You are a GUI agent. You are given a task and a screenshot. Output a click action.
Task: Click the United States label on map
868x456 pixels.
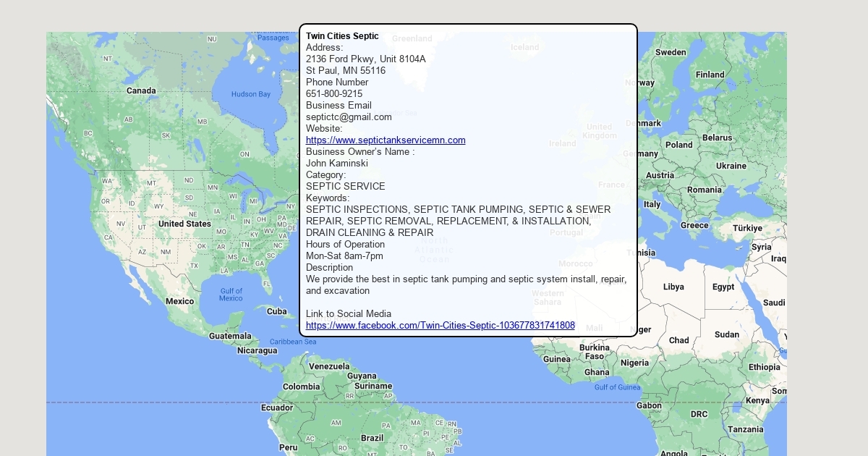tap(184, 224)
